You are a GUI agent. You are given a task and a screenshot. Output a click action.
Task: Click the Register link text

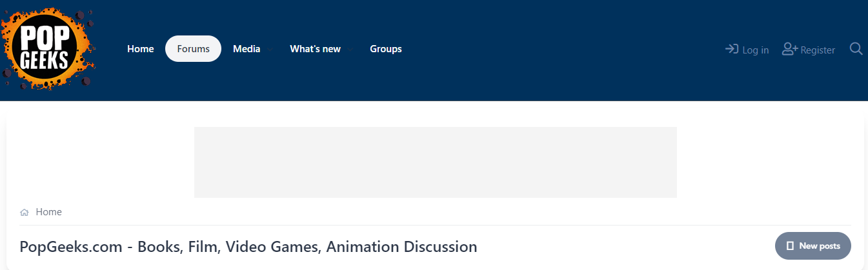tap(818, 50)
